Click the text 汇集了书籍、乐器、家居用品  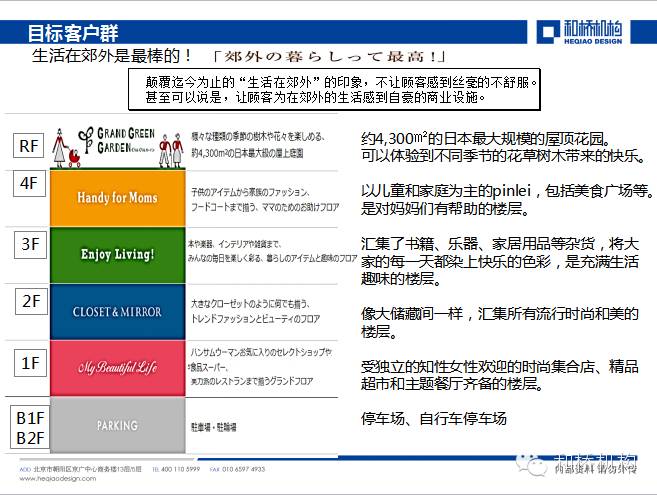pos(500,261)
